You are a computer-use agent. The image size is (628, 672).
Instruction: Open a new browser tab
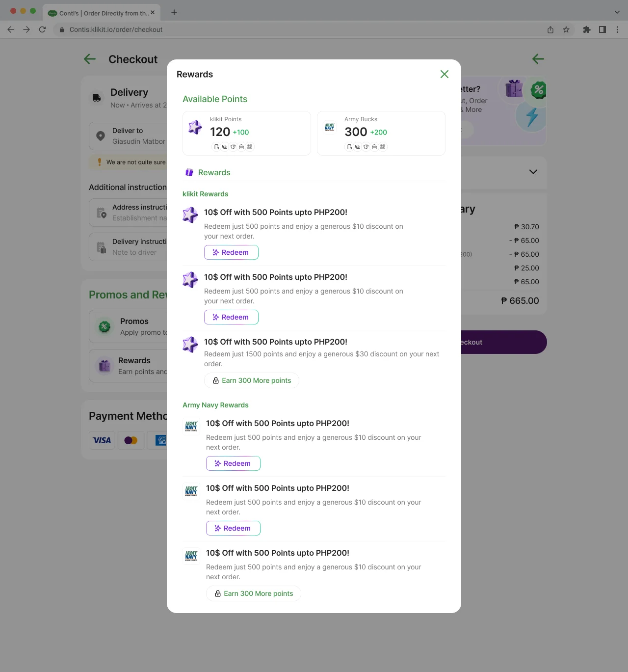174,12
